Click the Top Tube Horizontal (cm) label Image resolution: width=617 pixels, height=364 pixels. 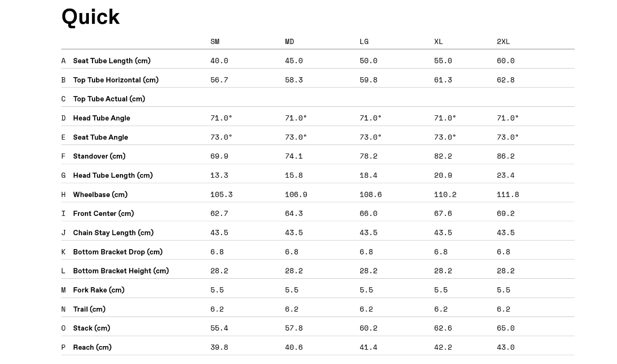pos(116,80)
